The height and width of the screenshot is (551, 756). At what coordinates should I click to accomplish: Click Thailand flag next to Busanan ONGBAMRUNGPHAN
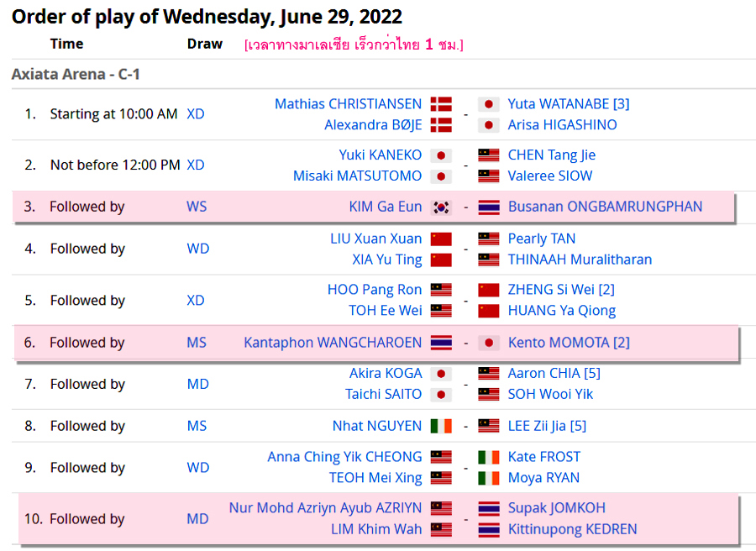(x=488, y=207)
